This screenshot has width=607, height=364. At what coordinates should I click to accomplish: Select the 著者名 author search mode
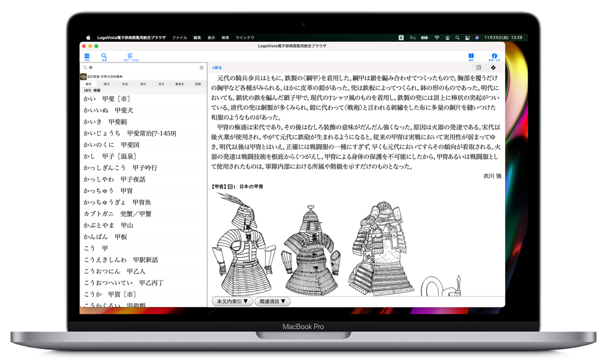coord(180,84)
